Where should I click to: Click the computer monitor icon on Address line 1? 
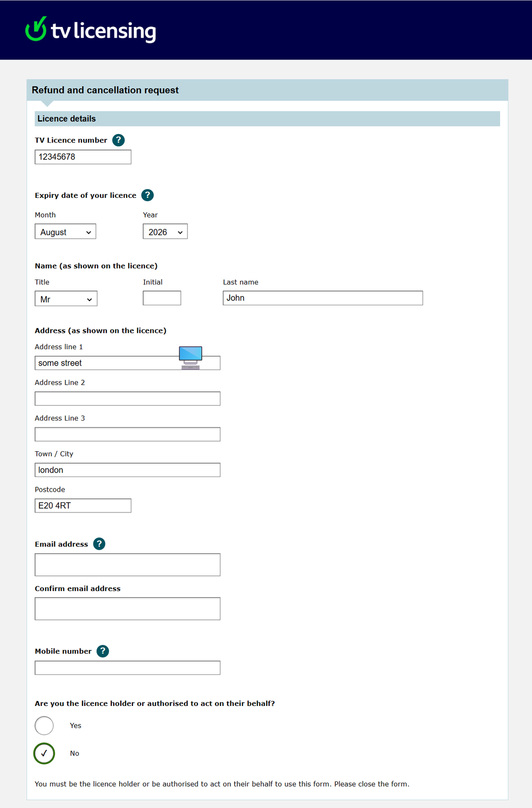pos(191,358)
